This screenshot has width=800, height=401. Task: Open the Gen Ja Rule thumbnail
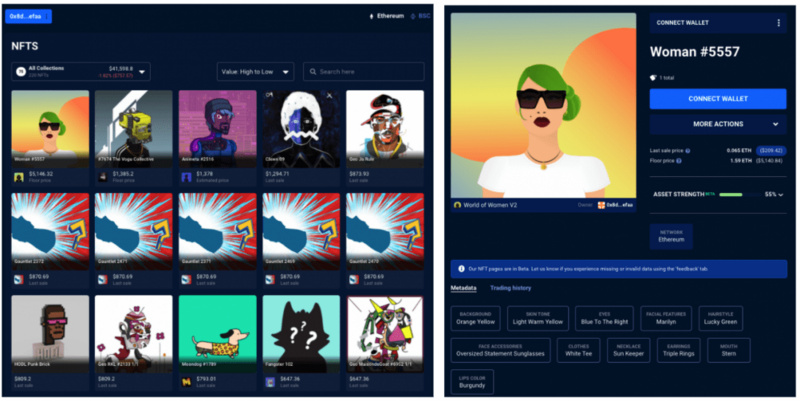pos(385,129)
